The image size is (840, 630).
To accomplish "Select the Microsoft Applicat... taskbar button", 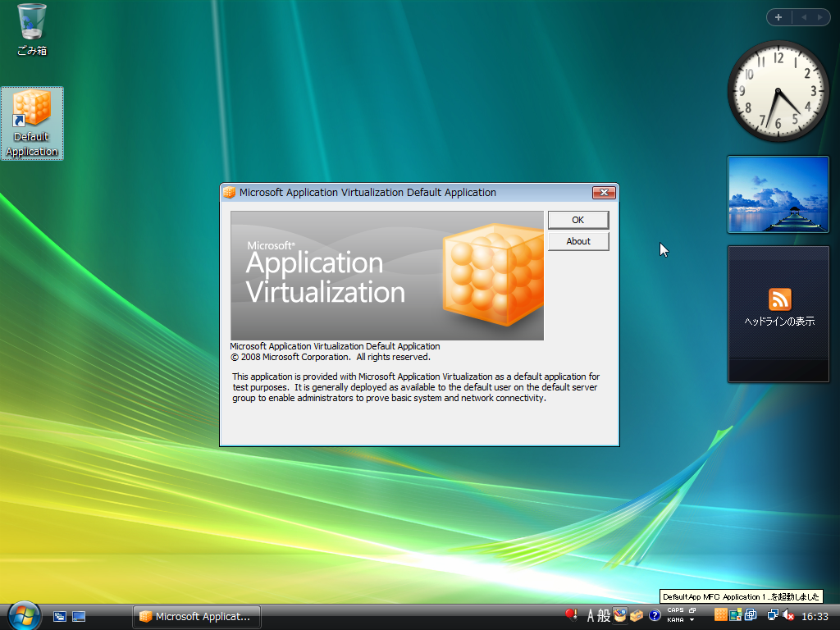I will (x=196, y=616).
